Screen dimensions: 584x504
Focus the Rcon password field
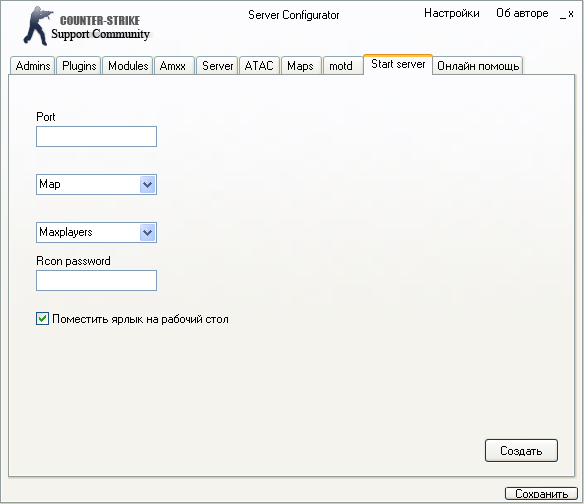point(96,280)
